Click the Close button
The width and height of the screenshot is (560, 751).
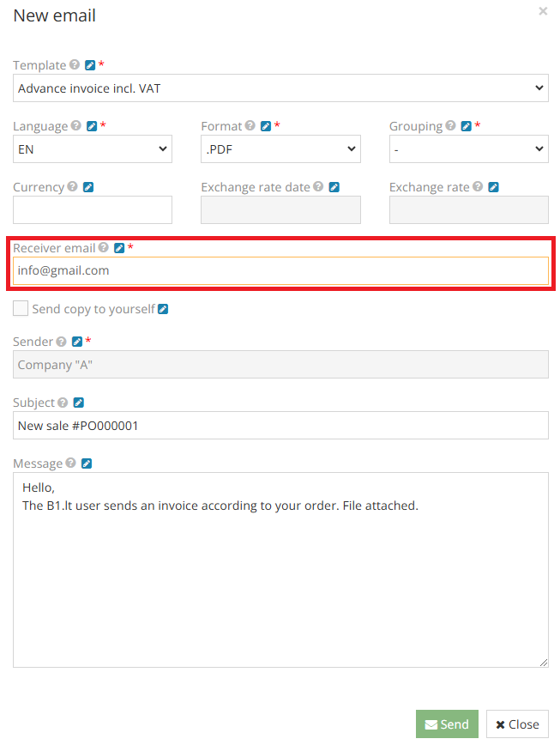[x=516, y=724]
